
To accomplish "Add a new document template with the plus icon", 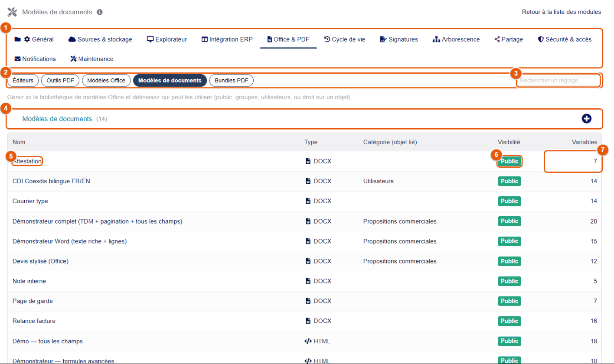I will pos(587,119).
